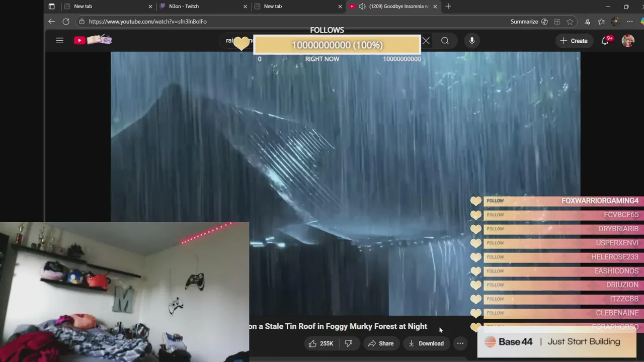Image resolution: width=644 pixels, height=362 pixels.
Task: Click the FOLLOWS goal progress bar
Action: click(337, 45)
